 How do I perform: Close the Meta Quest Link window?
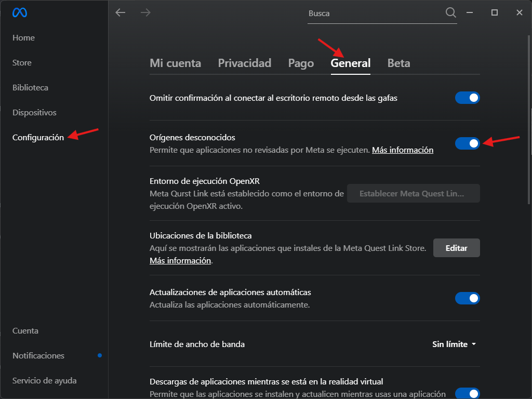pos(520,12)
